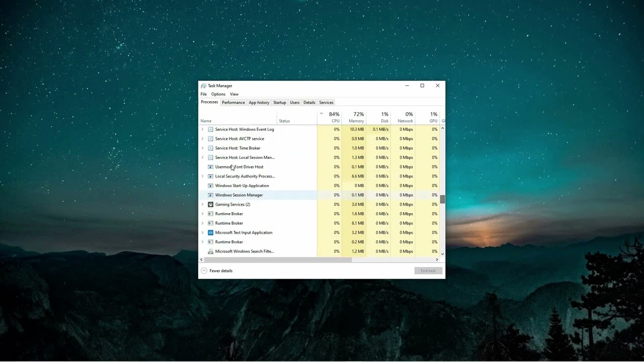
Task: Sort by the Name column header
Action: (238, 117)
